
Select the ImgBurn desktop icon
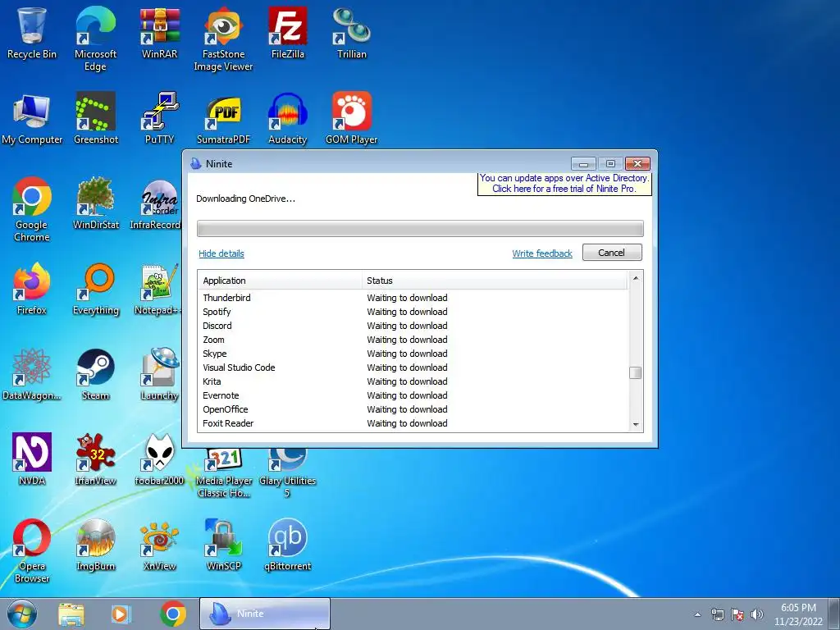[x=95, y=546]
